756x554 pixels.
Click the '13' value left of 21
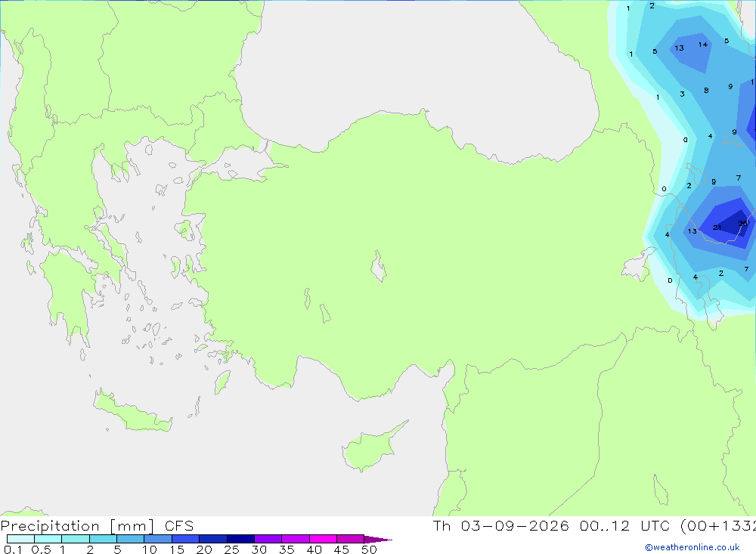pos(692,231)
